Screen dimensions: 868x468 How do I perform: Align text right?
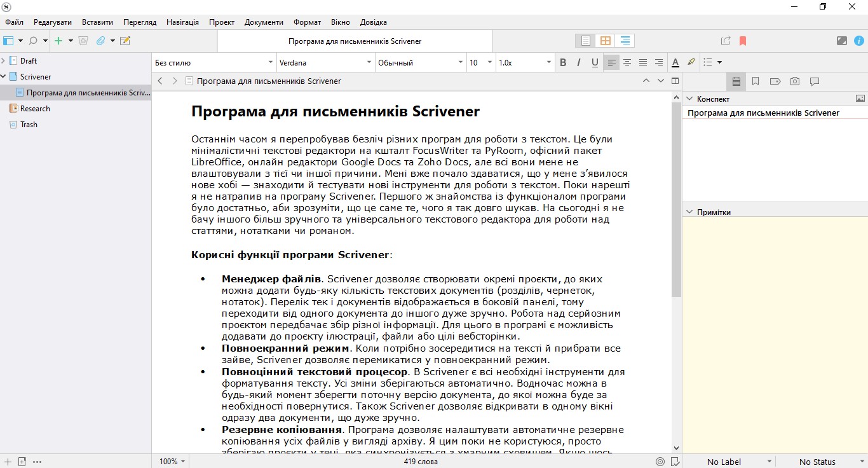pos(659,62)
